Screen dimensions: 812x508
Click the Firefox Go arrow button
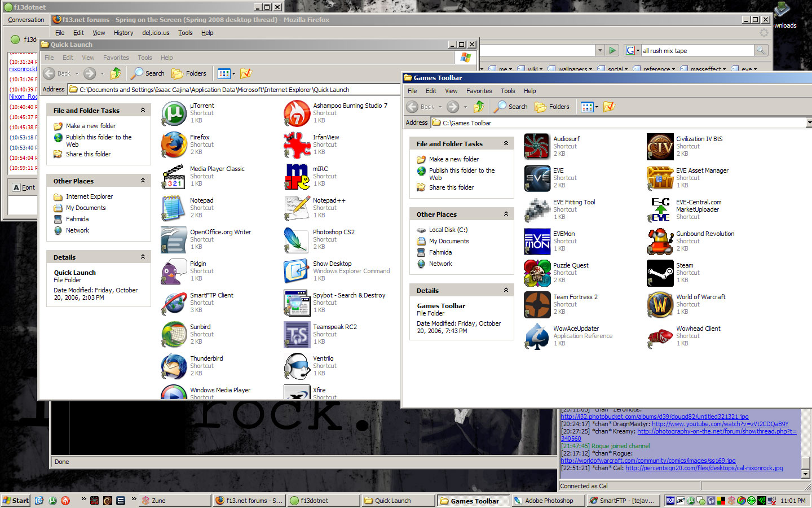612,50
